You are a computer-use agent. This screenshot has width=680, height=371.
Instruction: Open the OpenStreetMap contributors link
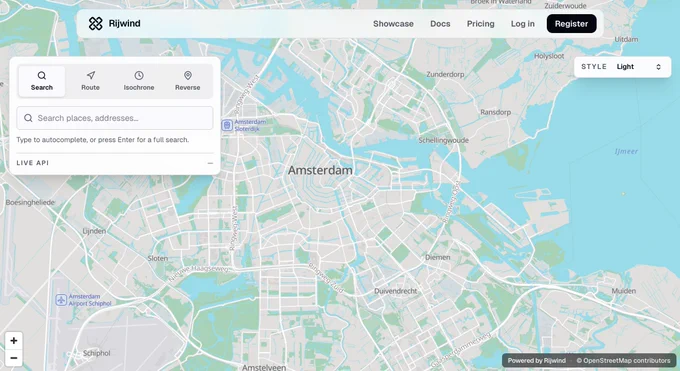pyautogui.click(x=623, y=361)
